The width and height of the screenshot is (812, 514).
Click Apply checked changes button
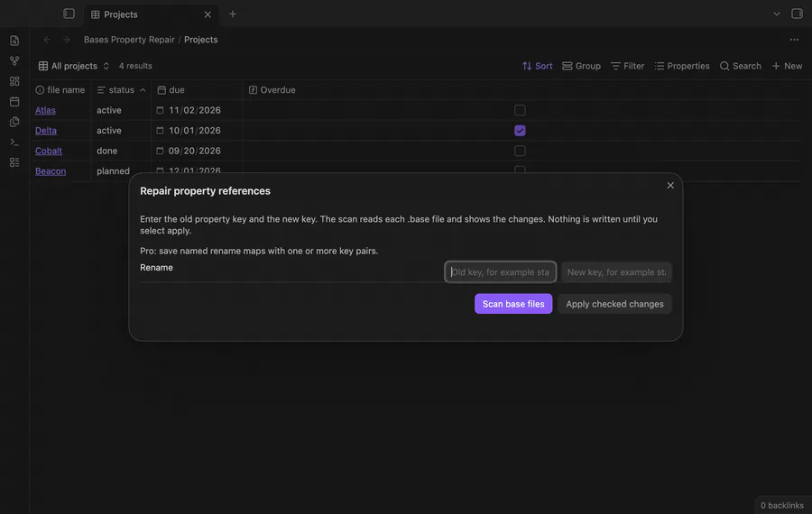pos(614,304)
